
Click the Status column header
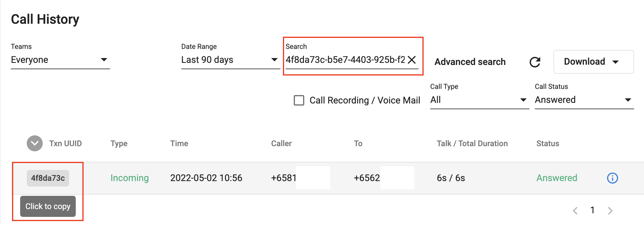coord(547,143)
